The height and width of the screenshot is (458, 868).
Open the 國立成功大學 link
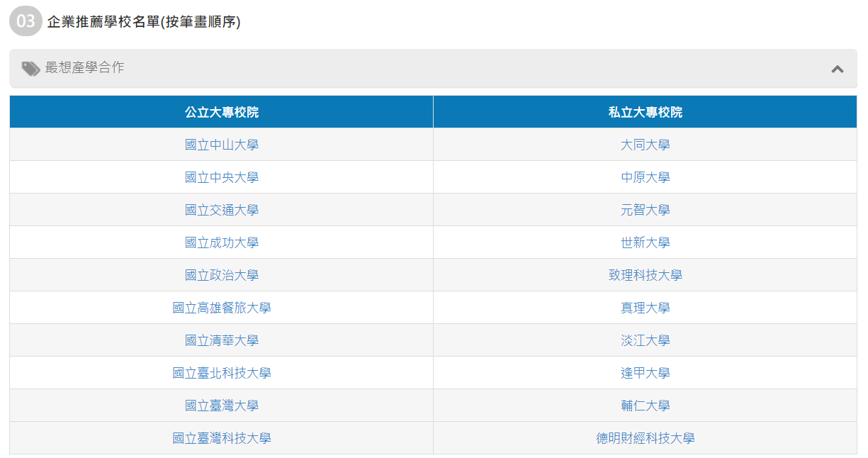point(222,242)
